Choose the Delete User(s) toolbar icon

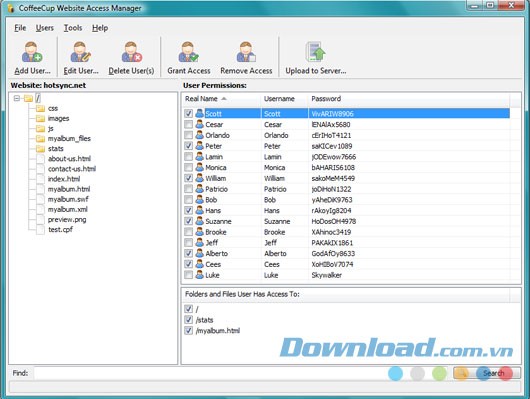coord(131,52)
